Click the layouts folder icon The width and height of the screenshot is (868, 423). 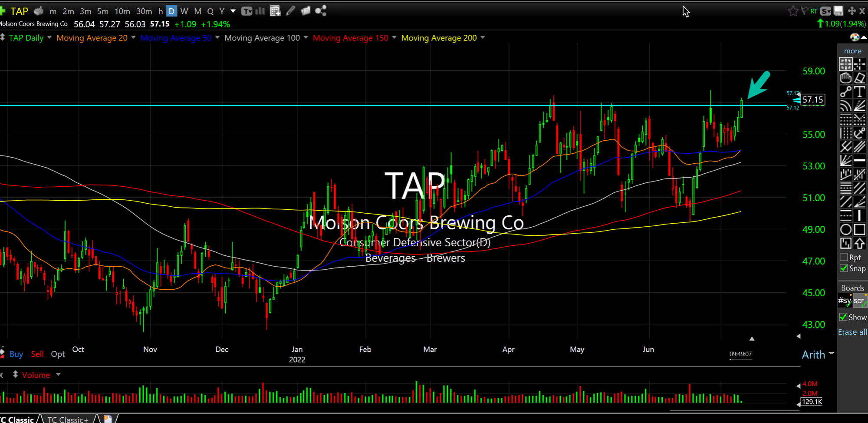[306, 11]
